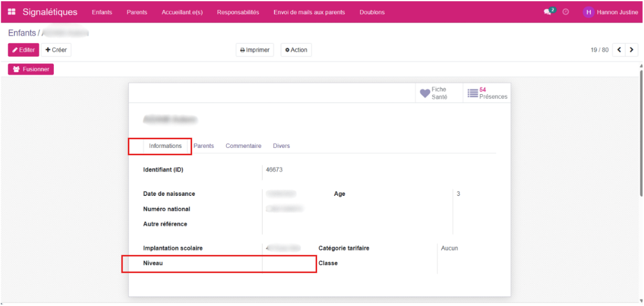Open the Parents menu

[137, 12]
